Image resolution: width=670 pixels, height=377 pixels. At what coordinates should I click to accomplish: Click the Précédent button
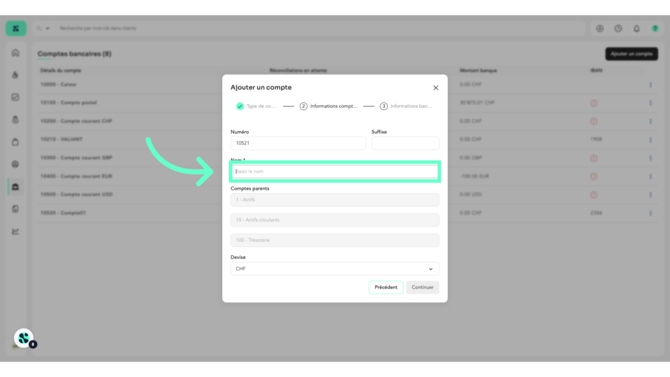[x=386, y=287]
